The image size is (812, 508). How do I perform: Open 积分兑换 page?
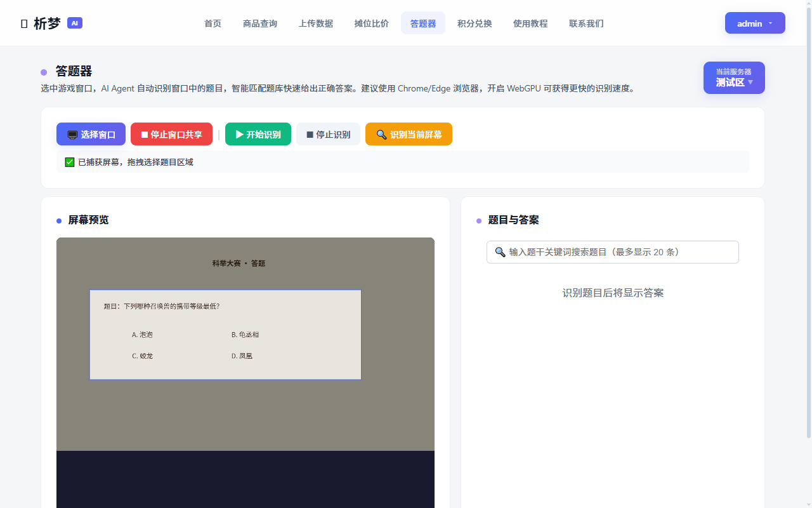pos(475,23)
